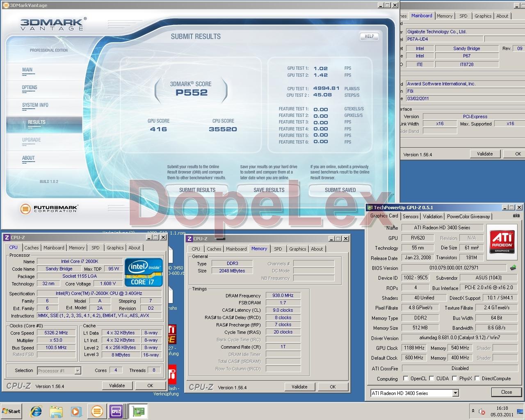This screenshot has height=420, width=525.
Task: Open UPGRADE in 3DMark sidebar
Action: coord(32,140)
